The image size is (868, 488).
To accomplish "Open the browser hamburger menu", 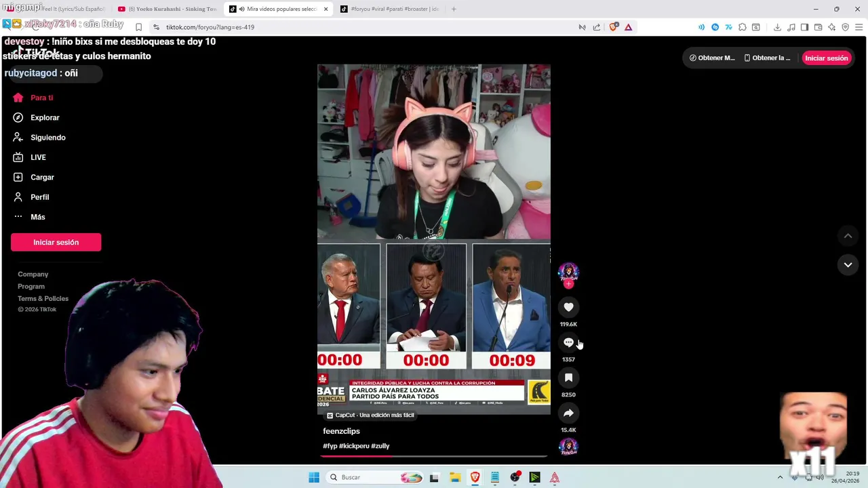I will click(859, 27).
